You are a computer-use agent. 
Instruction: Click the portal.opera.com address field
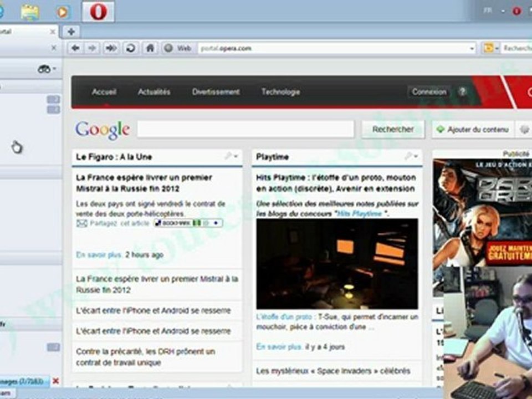point(334,48)
